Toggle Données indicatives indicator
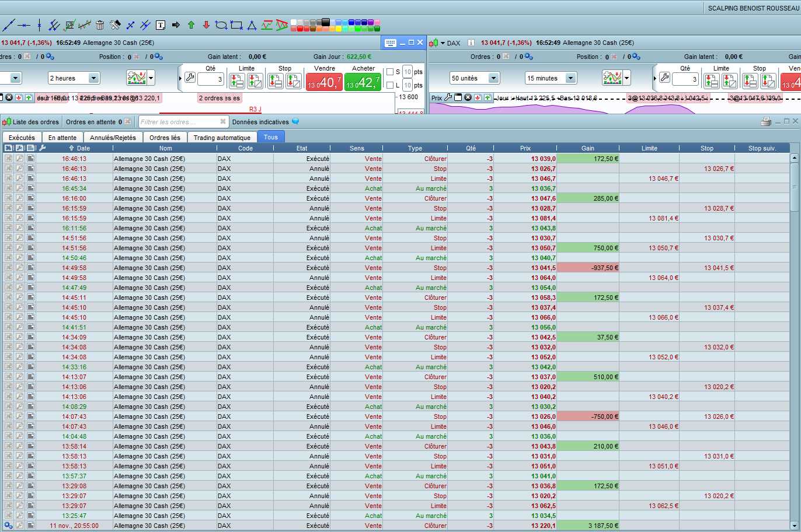 (x=295, y=122)
